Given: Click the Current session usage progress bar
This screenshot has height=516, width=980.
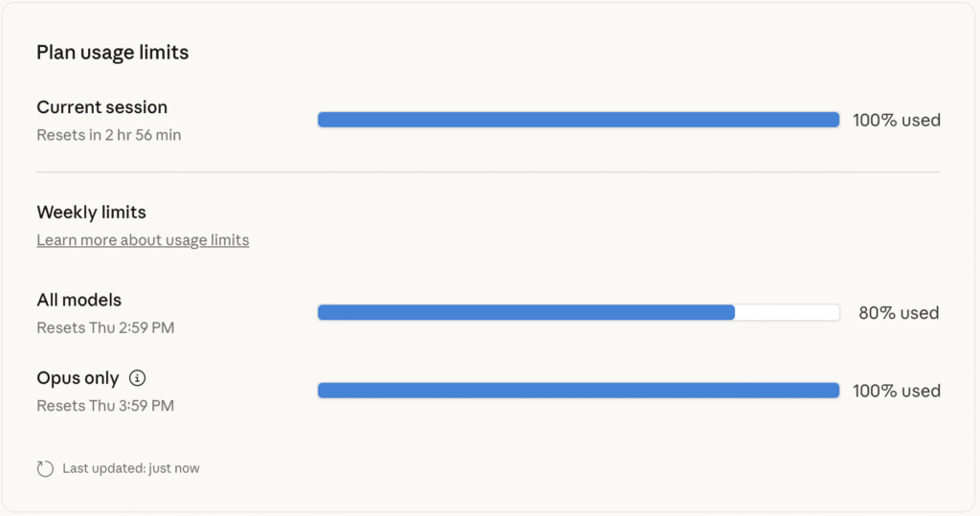Looking at the screenshot, I should 578,120.
